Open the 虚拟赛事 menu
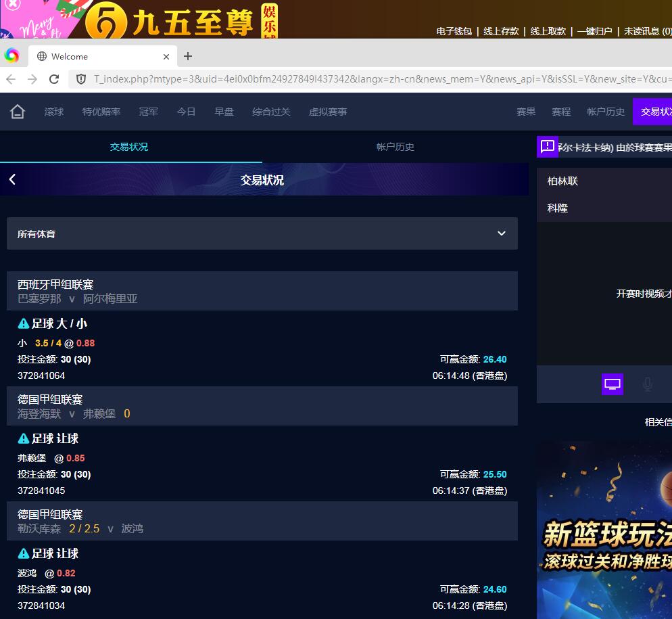This screenshot has height=619, width=672. (328, 112)
